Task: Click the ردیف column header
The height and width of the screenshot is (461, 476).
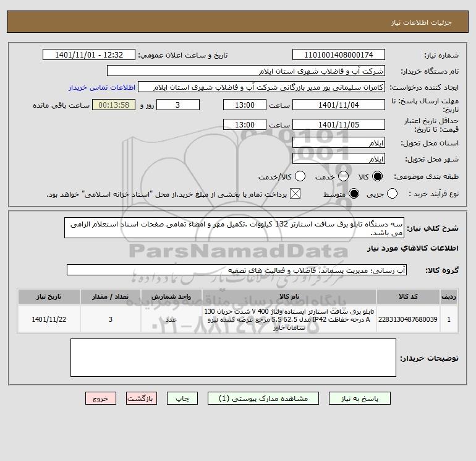Action: click(449, 296)
